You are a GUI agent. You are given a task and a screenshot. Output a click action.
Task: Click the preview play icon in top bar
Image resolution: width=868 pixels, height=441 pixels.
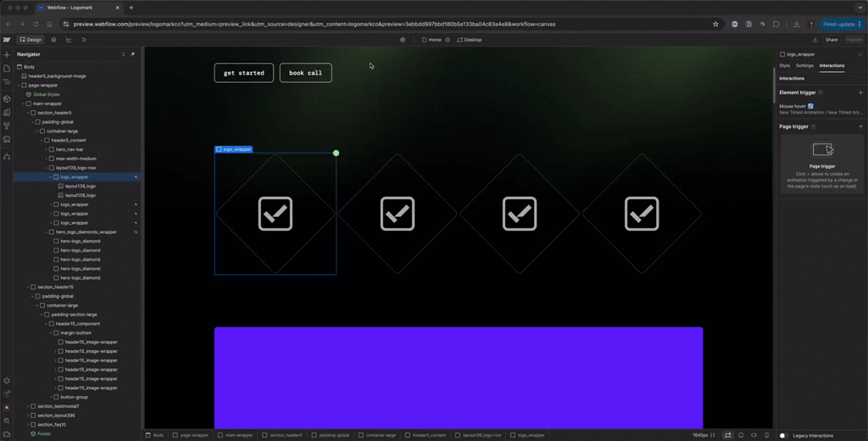pos(84,40)
